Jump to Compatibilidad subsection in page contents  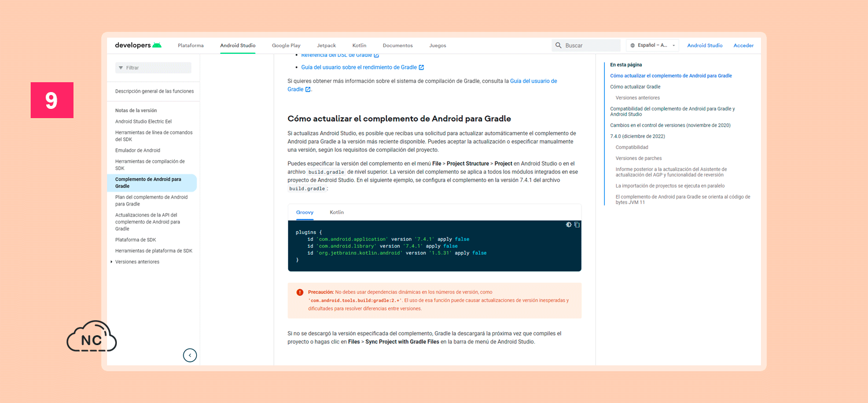(632, 148)
